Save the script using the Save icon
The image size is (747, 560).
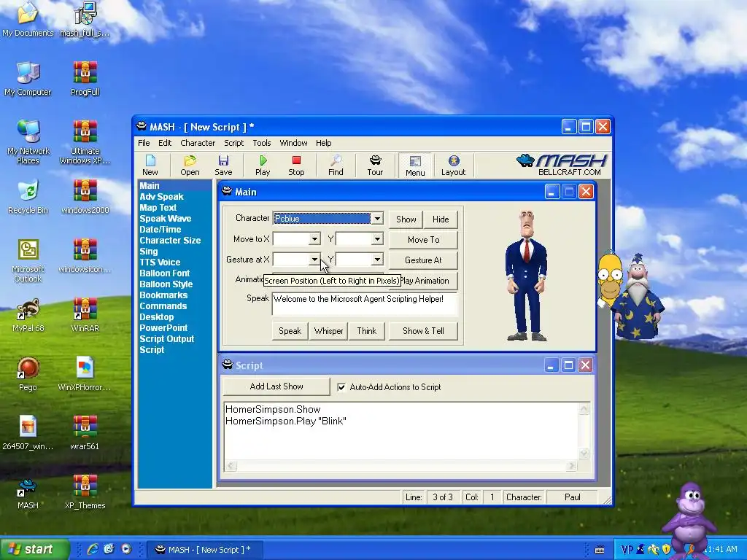tap(223, 165)
